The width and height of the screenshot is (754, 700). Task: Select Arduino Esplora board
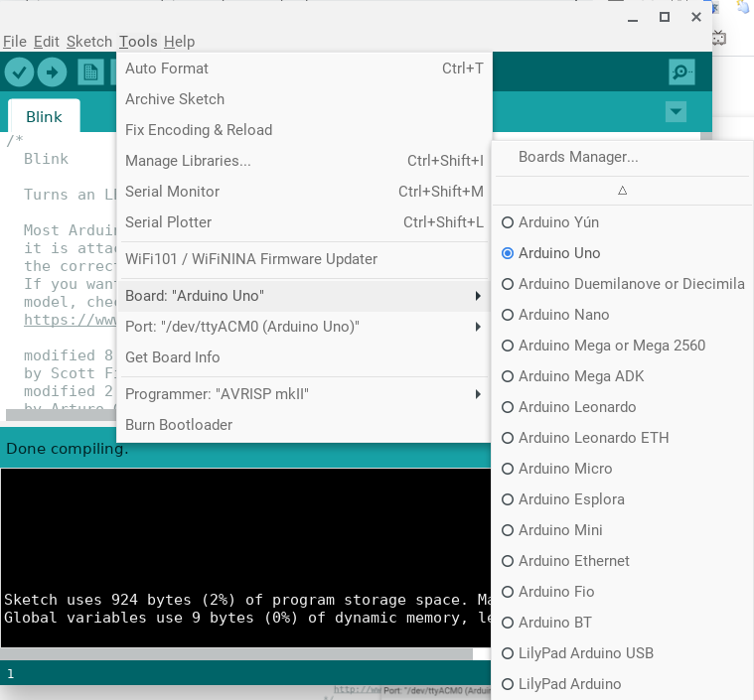[622, 499]
